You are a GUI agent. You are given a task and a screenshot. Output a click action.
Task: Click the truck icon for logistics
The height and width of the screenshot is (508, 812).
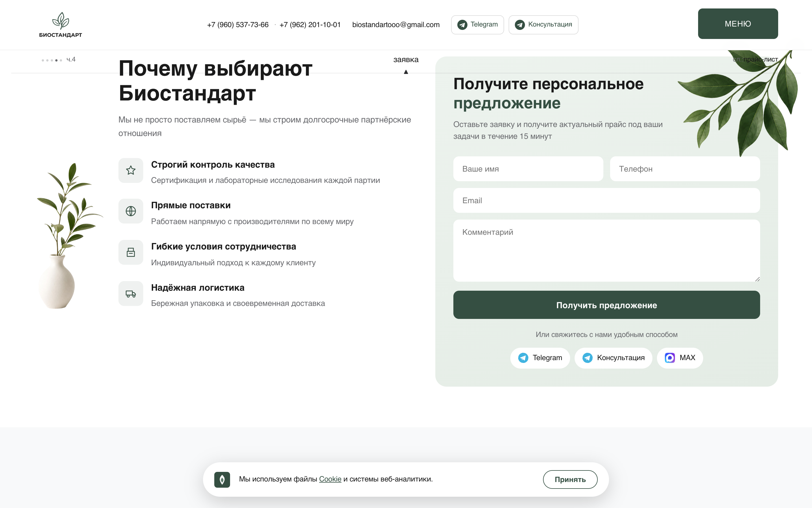[x=131, y=294]
